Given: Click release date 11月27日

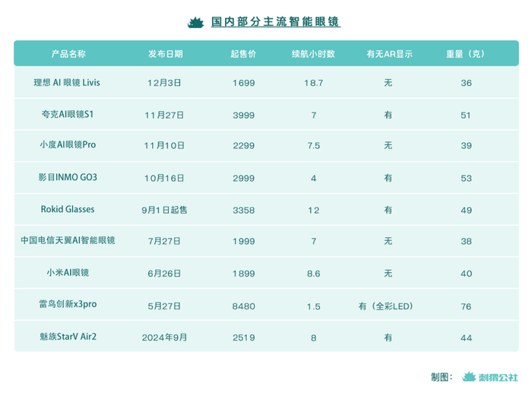Looking at the screenshot, I should pyautogui.click(x=164, y=115).
